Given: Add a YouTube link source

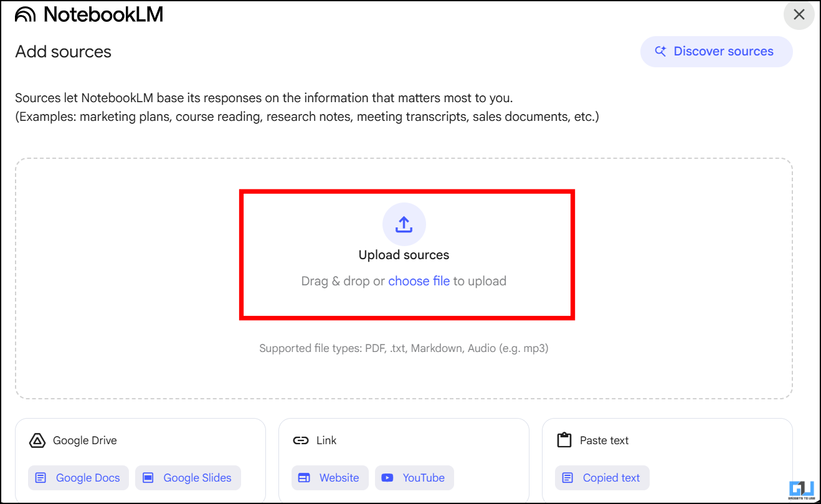Looking at the screenshot, I should tap(414, 478).
